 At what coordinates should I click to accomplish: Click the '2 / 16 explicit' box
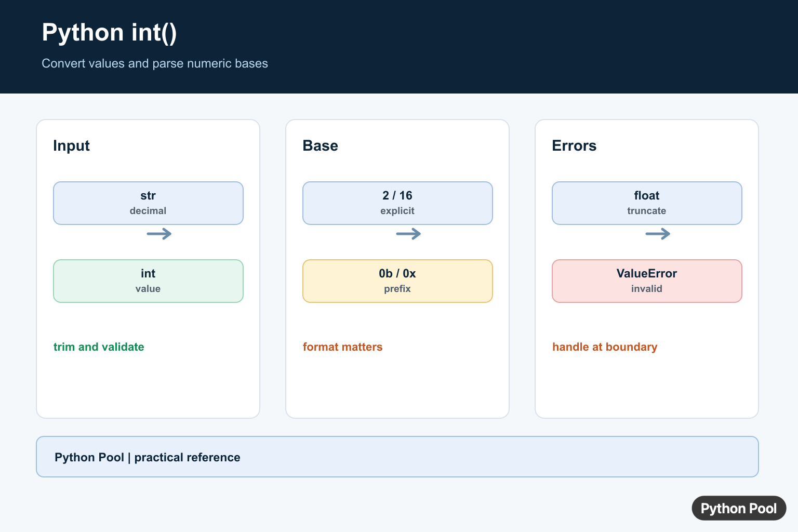coord(397,203)
